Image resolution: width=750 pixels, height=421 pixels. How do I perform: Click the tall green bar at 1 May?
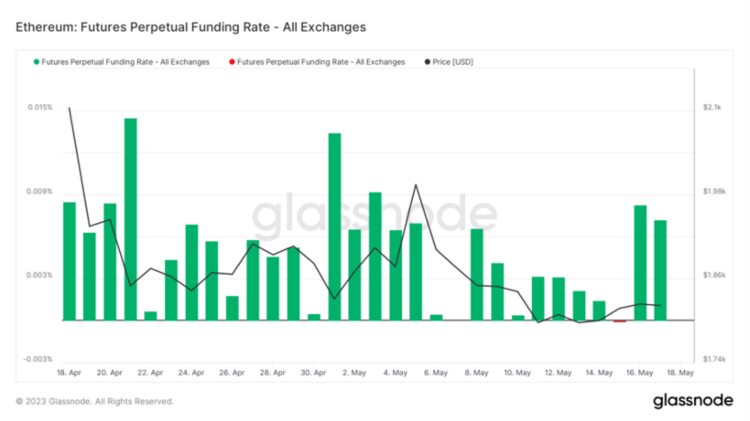click(335, 226)
